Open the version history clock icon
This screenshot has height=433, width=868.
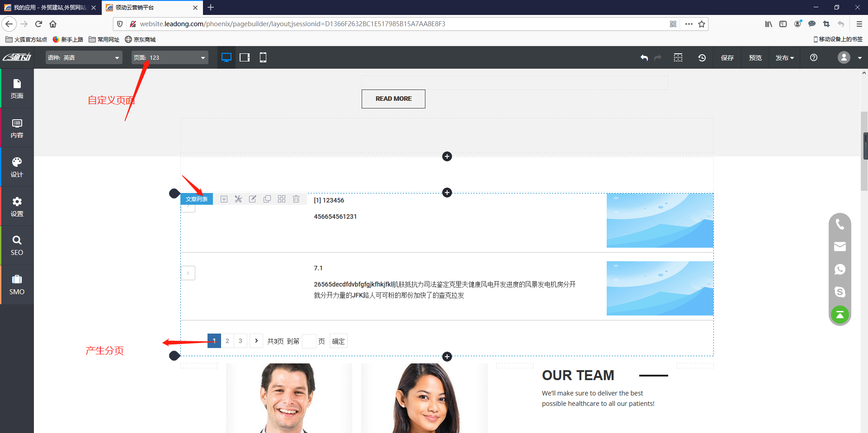702,58
